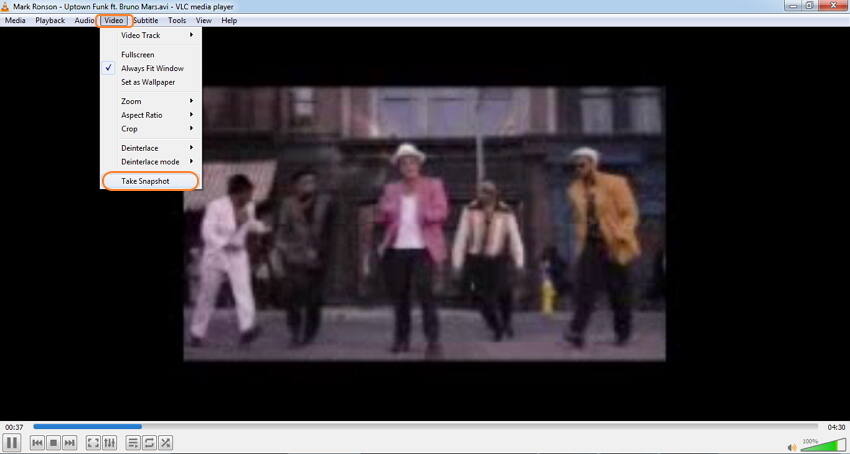
Task: Uncheck Always Fit Window option
Action: click(151, 68)
